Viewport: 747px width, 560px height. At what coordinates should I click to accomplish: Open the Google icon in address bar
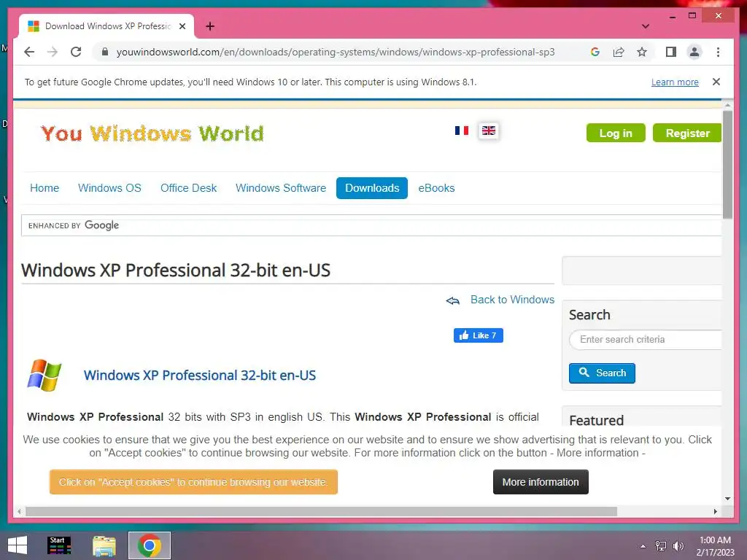click(595, 52)
